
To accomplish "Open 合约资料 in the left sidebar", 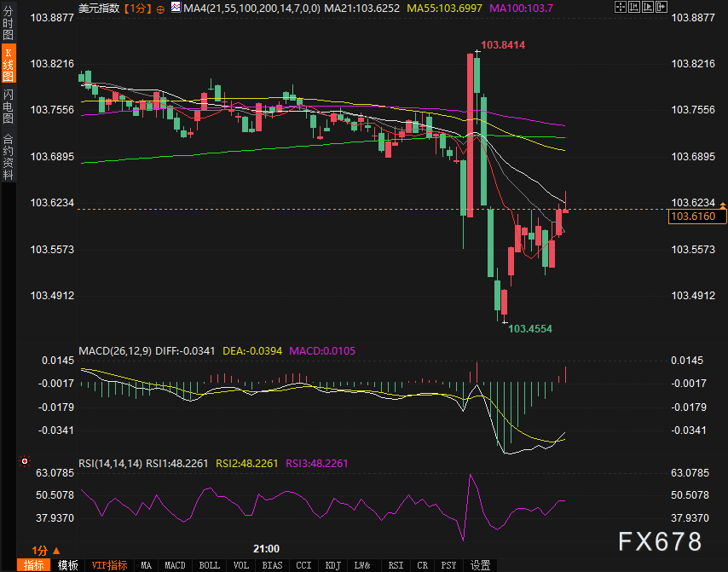I will pyautogui.click(x=9, y=156).
